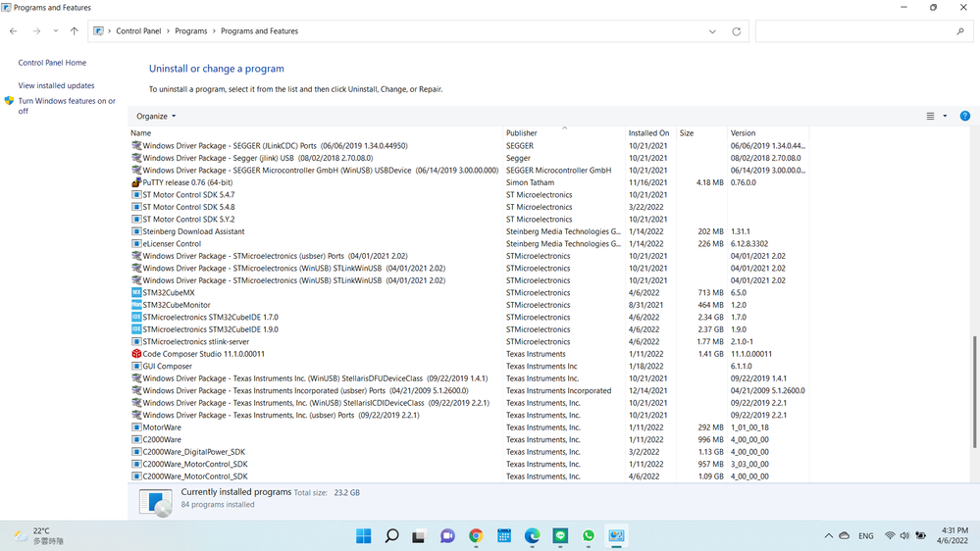
Task: Navigate to Programs breadcrumb
Action: click(x=190, y=31)
